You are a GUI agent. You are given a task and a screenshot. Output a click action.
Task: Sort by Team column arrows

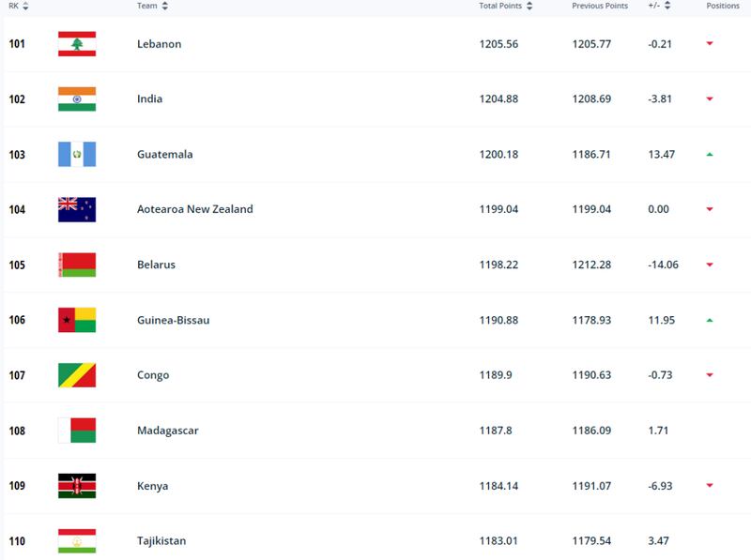165,6
